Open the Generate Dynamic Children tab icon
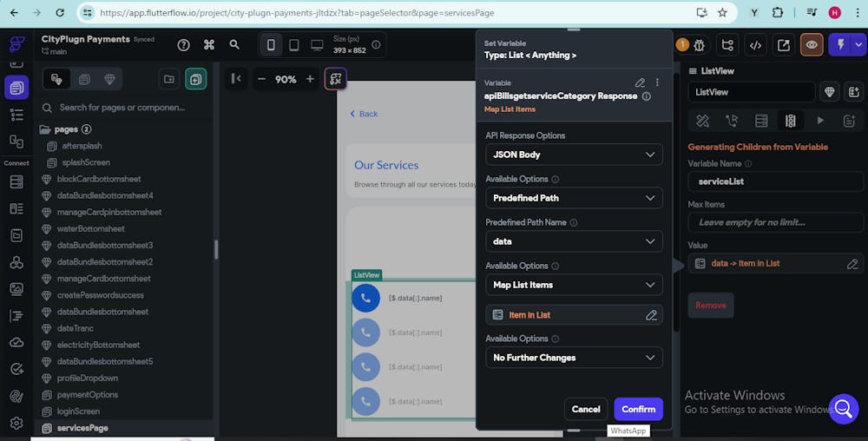The height and width of the screenshot is (441, 868). click(x=791, y=121)
